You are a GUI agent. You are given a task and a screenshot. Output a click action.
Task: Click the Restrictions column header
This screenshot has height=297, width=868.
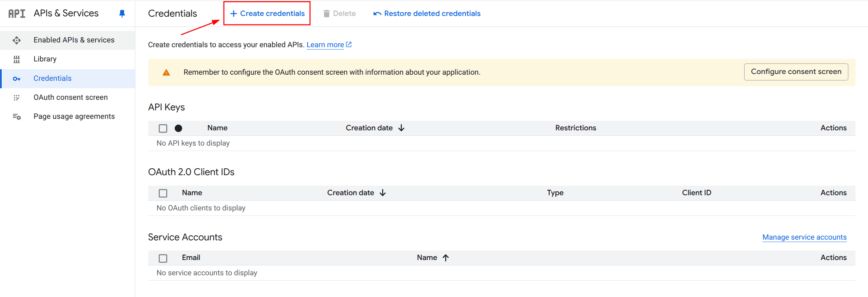pyautogui.click(x=576, y=128)
